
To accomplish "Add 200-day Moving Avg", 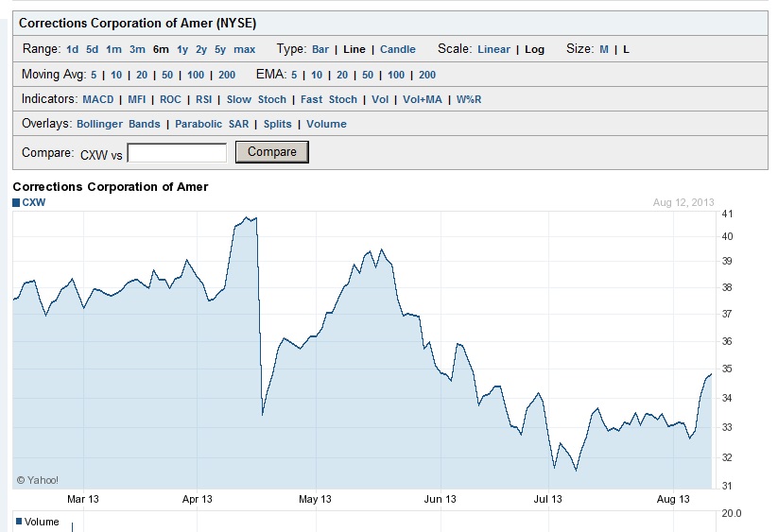I will [x=227, y=75].
